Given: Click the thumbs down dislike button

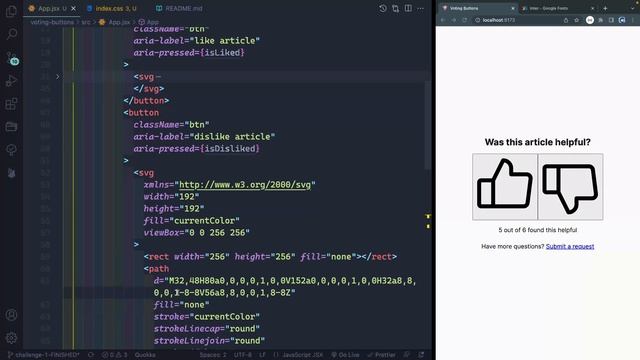Looking at the screenshot, I should (571, 187).
